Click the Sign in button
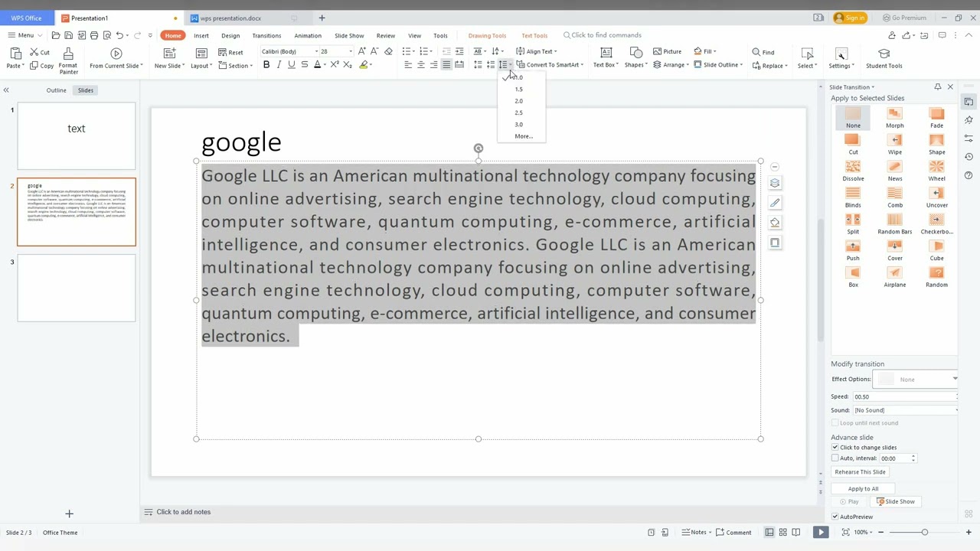This screenshot has width=980, height=551. click(850, 18)
